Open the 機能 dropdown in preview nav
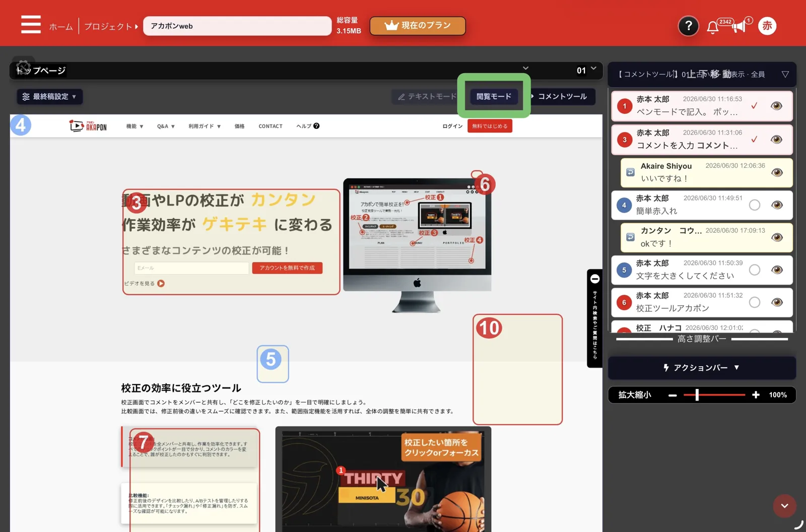Screen dimensions: 806x532 point(135,126)
